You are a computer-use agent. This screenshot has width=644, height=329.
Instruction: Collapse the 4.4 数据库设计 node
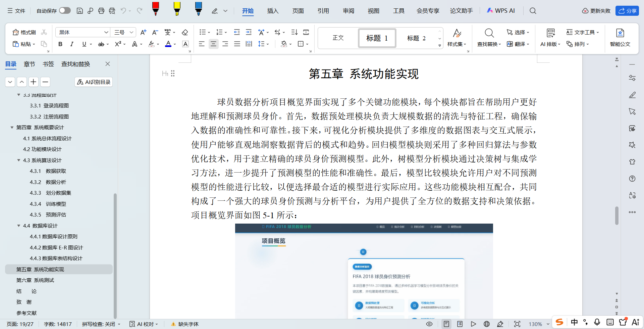pyautogui.click(x=19, y=226)
